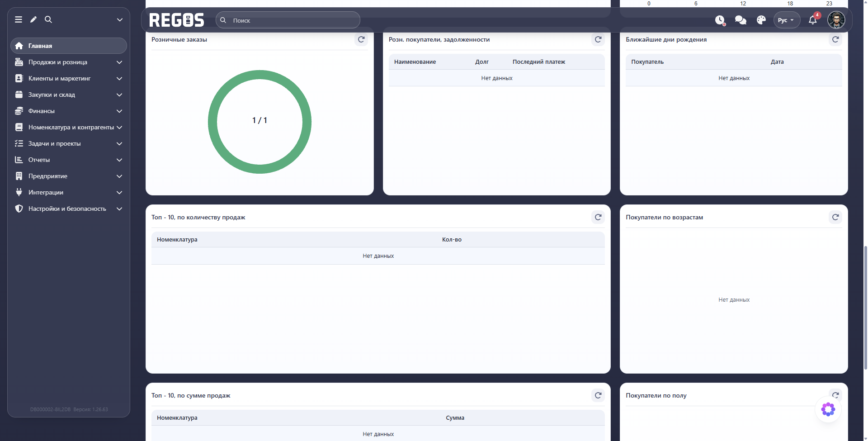Refresh the Розн. покупатели, задолженности widget
This screenshot has height=441, width=868.
pyautogui.click(x=598, y=39)
